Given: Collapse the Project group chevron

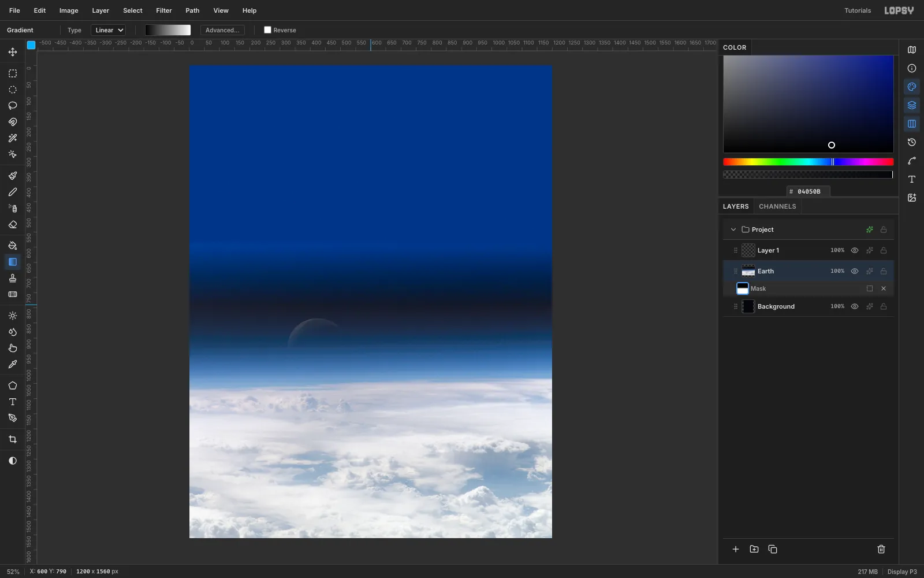Looking at the screenshot, I should pos(733,229).
